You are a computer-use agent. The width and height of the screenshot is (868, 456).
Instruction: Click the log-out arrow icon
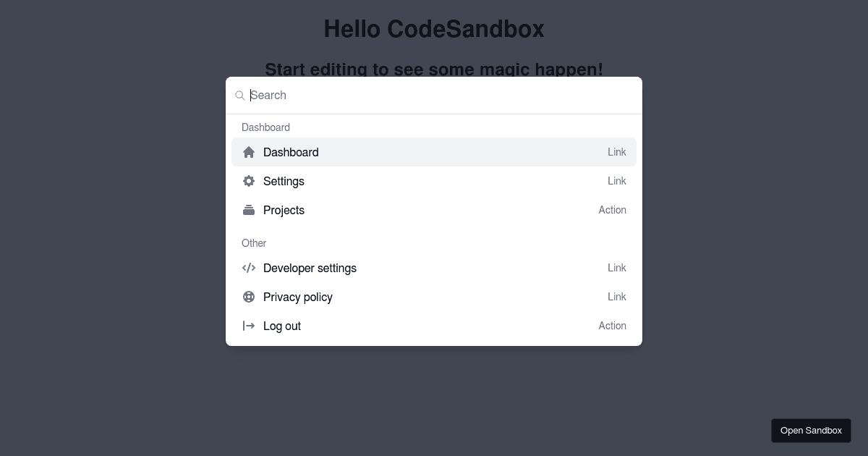point(249,326)
